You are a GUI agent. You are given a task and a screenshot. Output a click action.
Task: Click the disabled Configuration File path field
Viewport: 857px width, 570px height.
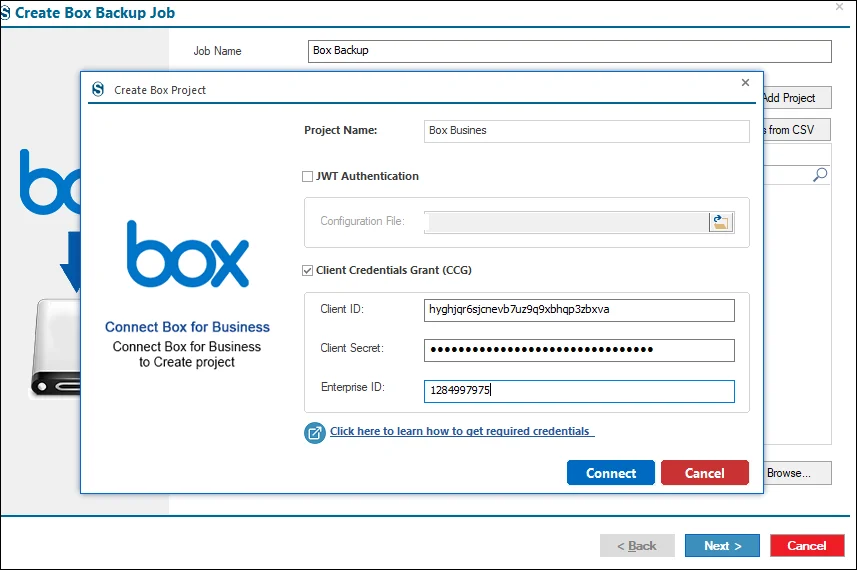pos(567,222)
